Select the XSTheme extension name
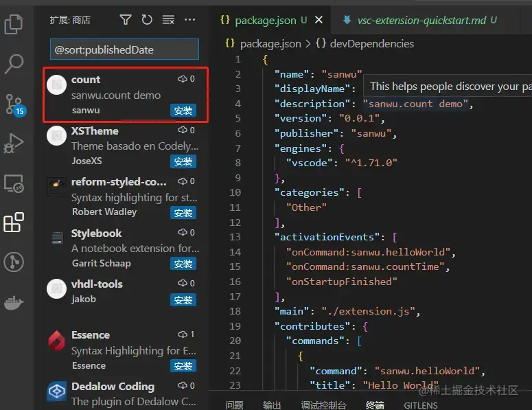The width and height of the screenshot is (532, 410). 95,130
